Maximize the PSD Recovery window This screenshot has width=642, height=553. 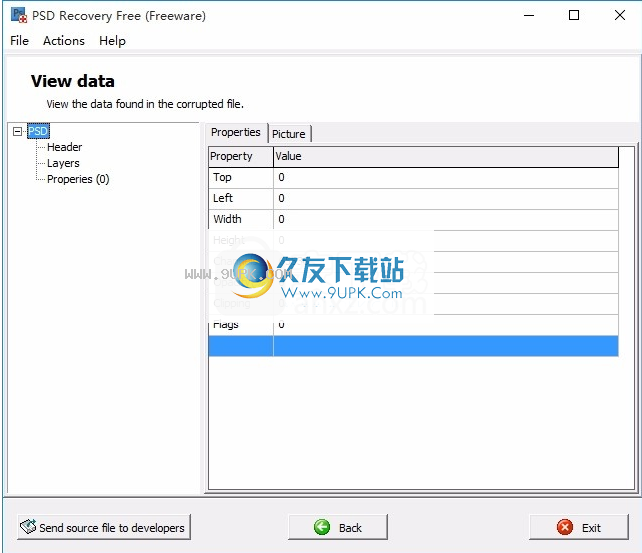(x=574, y=16)
